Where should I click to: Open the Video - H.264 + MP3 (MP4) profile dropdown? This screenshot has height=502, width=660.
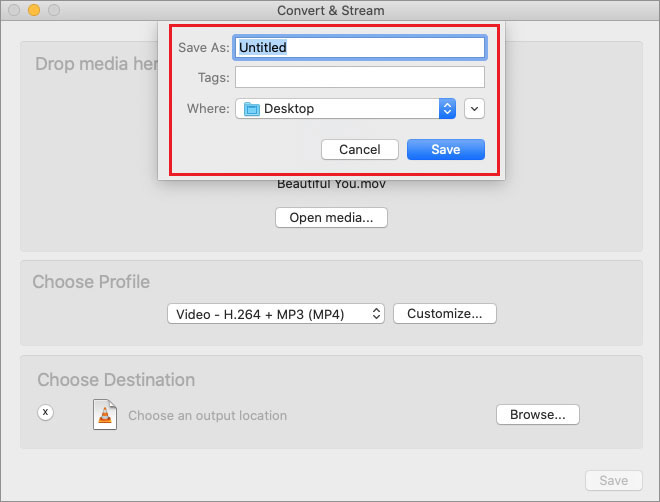276,314
